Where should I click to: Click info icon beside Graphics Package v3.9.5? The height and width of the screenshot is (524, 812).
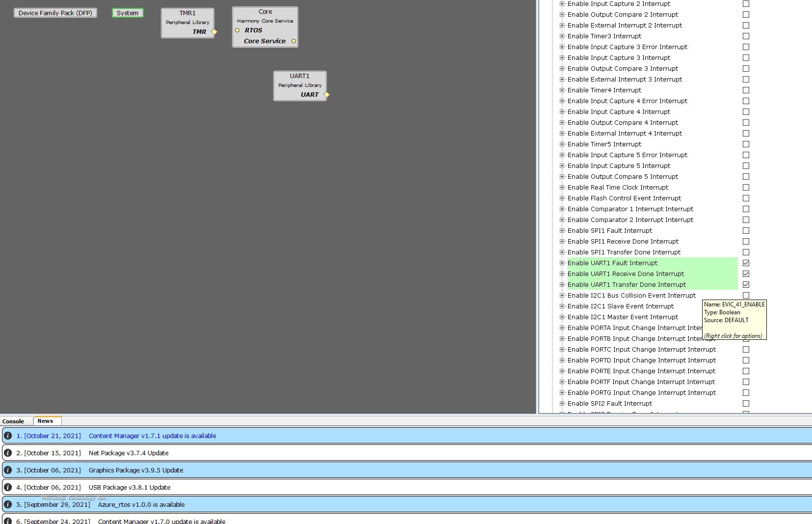[x=8, y=470]
